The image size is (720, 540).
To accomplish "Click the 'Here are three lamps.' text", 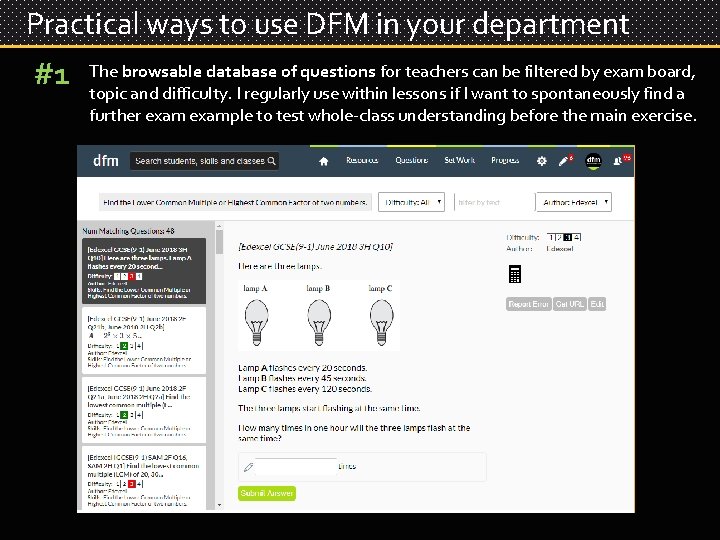I will point(280,266).
